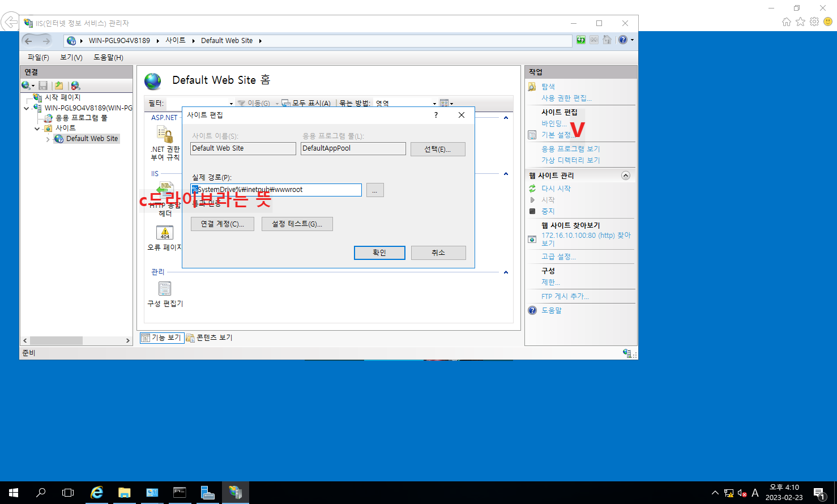Click the home icon next to the address bar
The width and height of the screenshot is (837, 504).
pos(607,40)
